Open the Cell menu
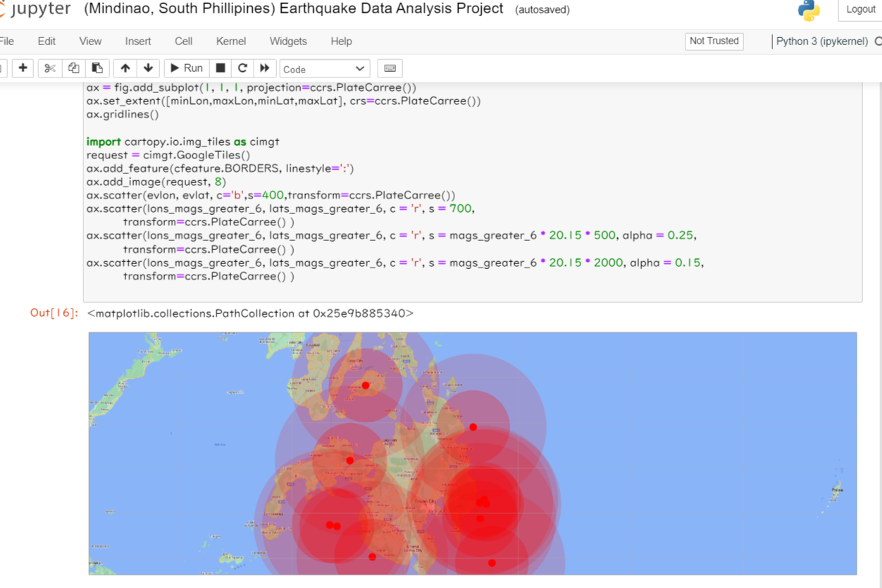The height and width of the screenshot is (588, 882). 184,41
